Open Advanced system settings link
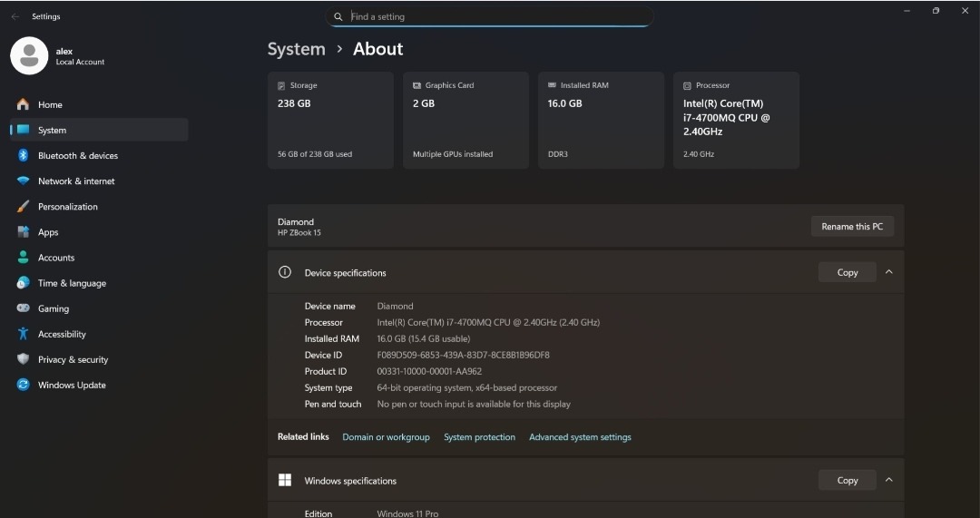This screenshot has width=980, height=518. pos(580,437)
